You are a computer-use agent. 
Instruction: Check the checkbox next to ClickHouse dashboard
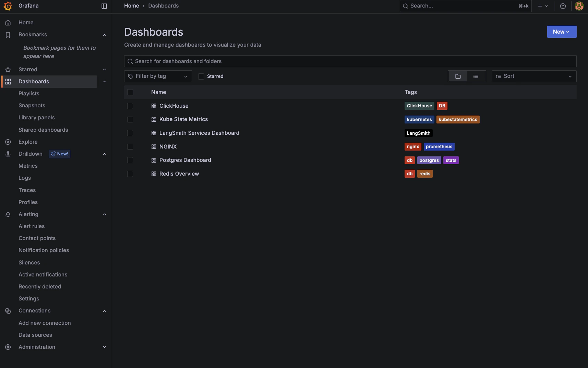point(130,106)
